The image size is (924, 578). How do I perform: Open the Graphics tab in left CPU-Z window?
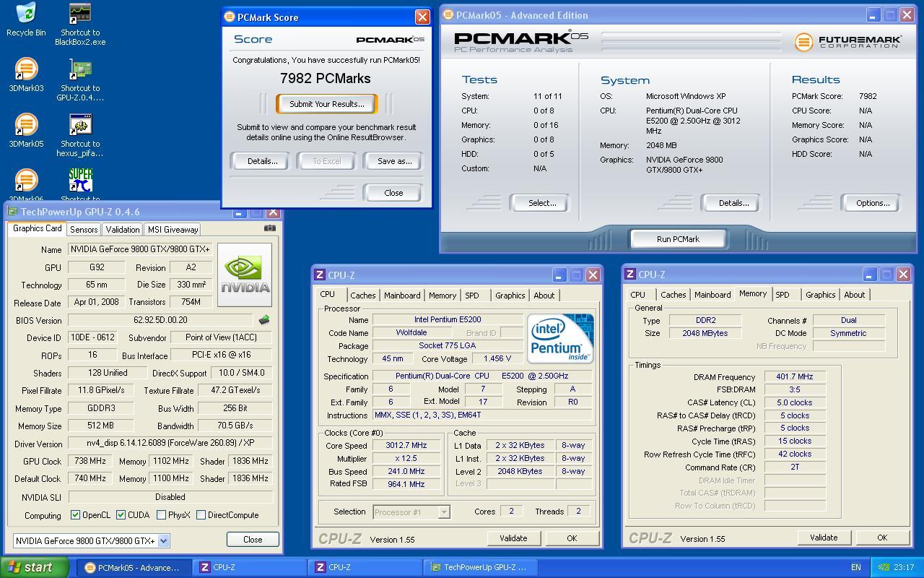coord(510,295)
